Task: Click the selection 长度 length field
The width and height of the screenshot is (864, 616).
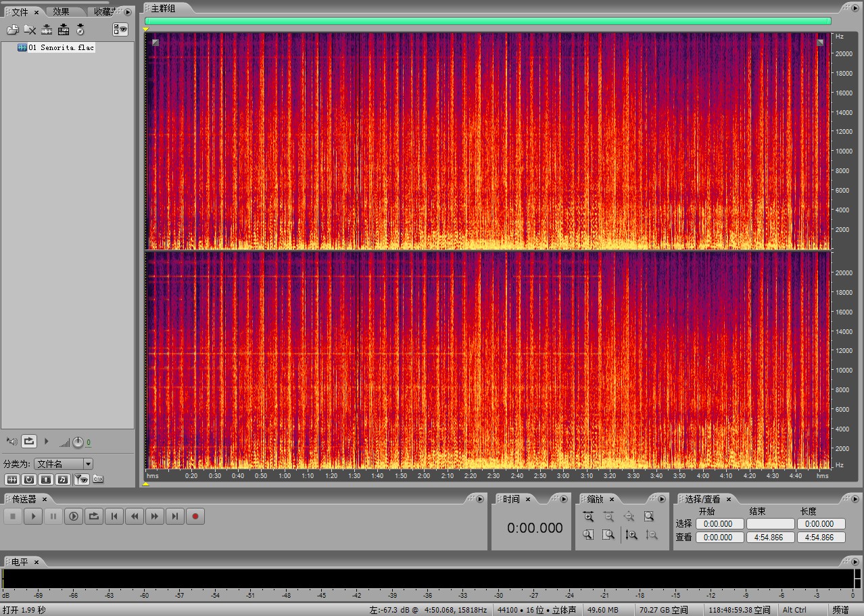Action: 821,524
